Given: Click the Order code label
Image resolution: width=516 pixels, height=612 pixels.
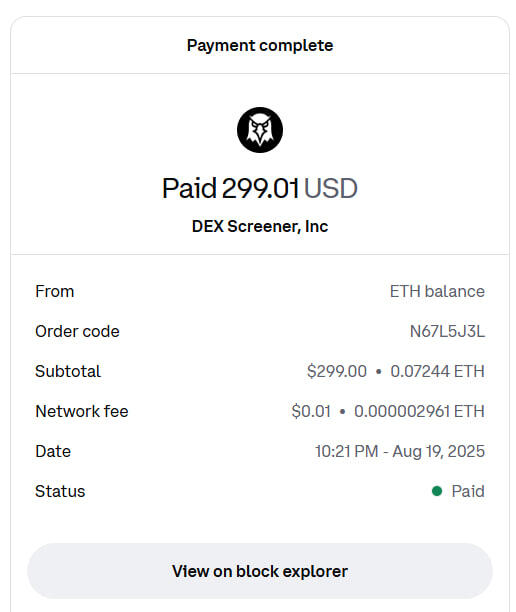Looking at the screenshot, I should click(x=77, y=331).
